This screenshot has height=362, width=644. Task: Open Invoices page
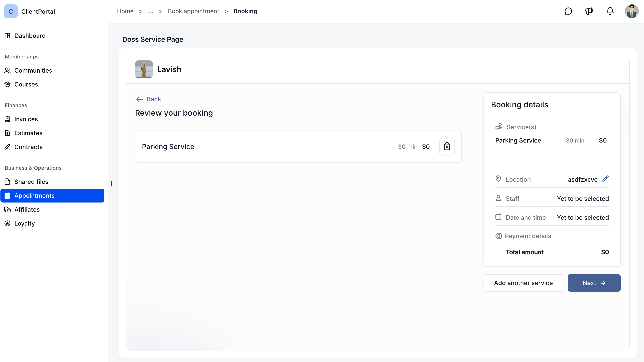(x=52, y=119)
